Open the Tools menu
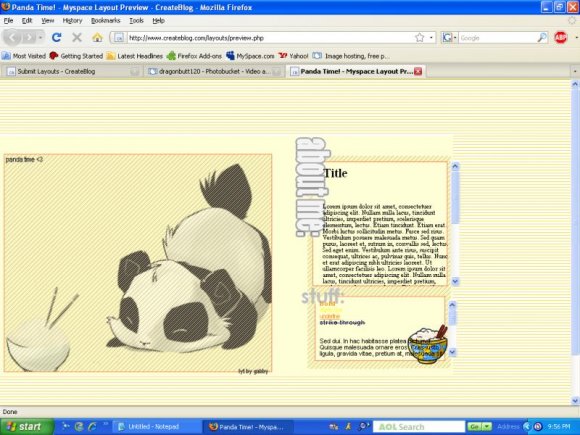This screenshot has width=580, height=435. pyautogui.click(x=136, y=20)
